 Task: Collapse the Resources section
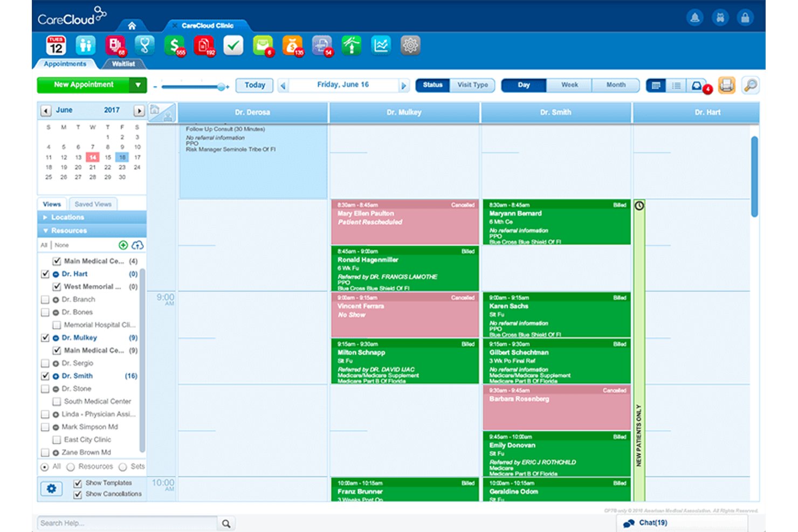pyautogui.click(x=92, y=231)
